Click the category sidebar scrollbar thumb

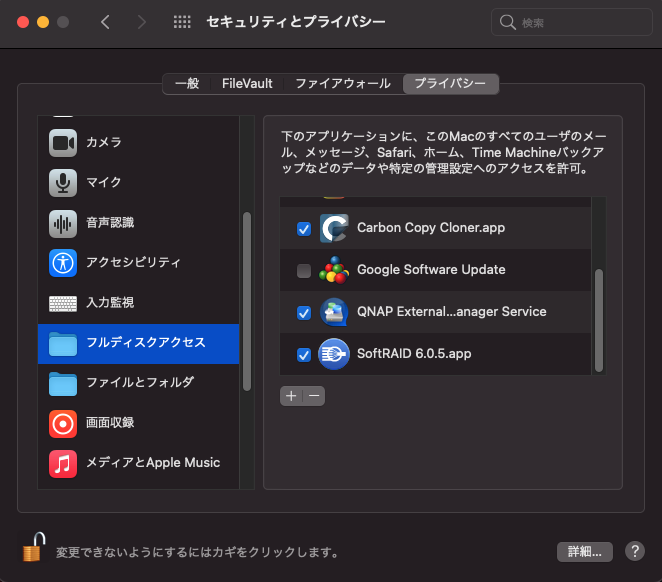click(x=247, y=301)
